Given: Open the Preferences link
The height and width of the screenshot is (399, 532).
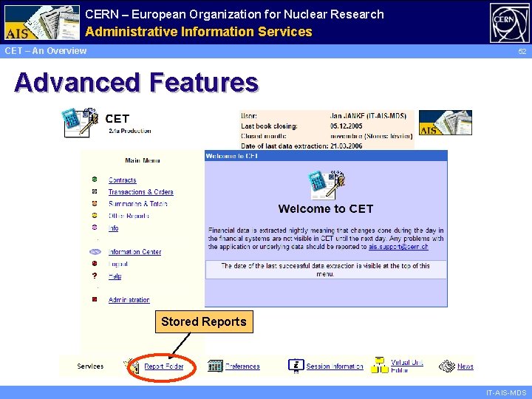Looking at the screenshot, I should [x=242, y=366].
